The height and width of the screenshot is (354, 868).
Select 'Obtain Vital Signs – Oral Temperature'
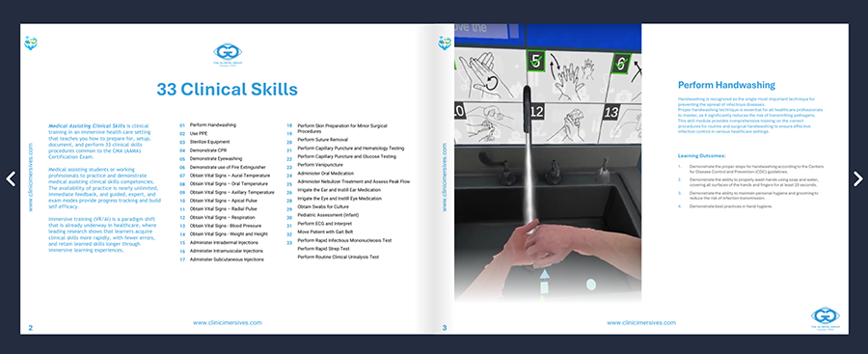(229, 183)
